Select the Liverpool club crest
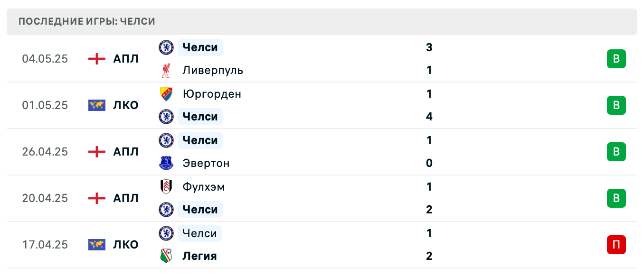This screenshot has height=276, width=644. coord(166,70)
